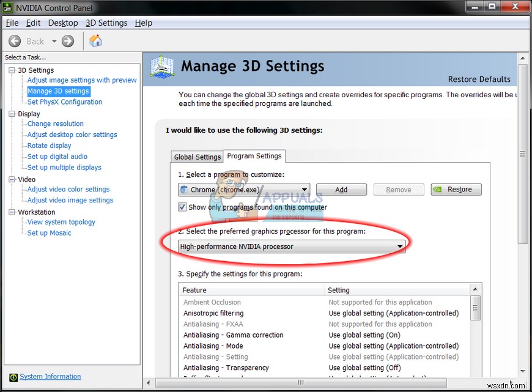The image size is (532, 392).
Task: Select Adjust desktop color settings
Action: click(x=72, y=135)
